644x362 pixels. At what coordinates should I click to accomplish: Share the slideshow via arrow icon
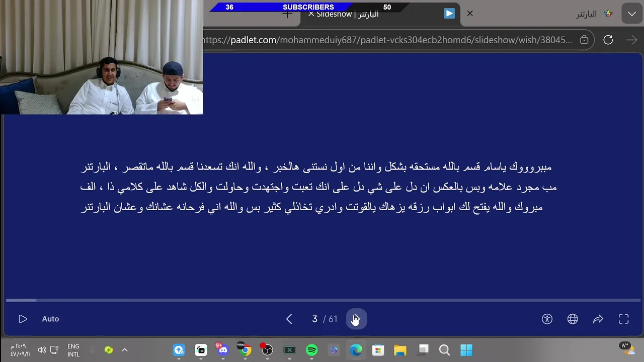click(598, 319)
